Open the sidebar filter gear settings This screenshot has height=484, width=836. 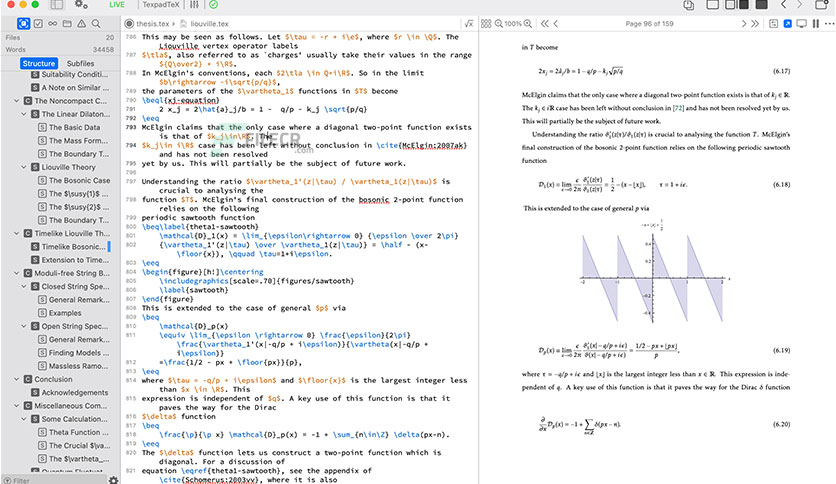click(114, 480)
